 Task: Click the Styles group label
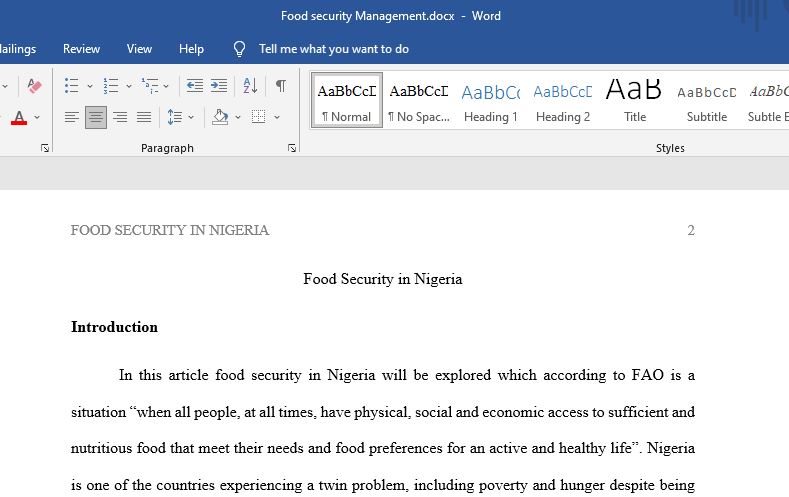click(670, 148)
